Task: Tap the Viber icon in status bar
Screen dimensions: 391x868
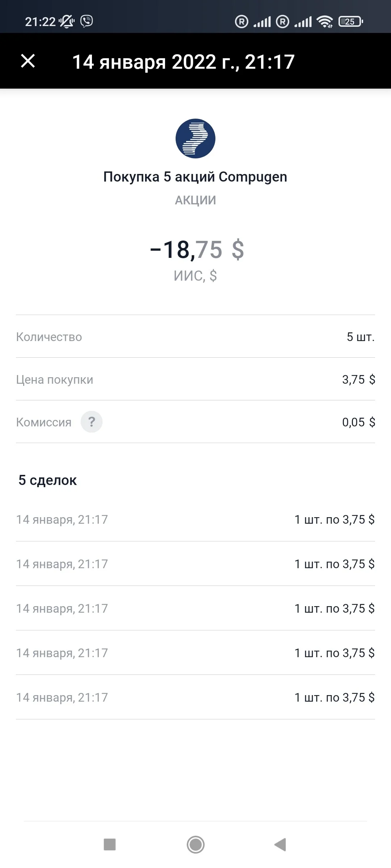Action: [87, 21]
